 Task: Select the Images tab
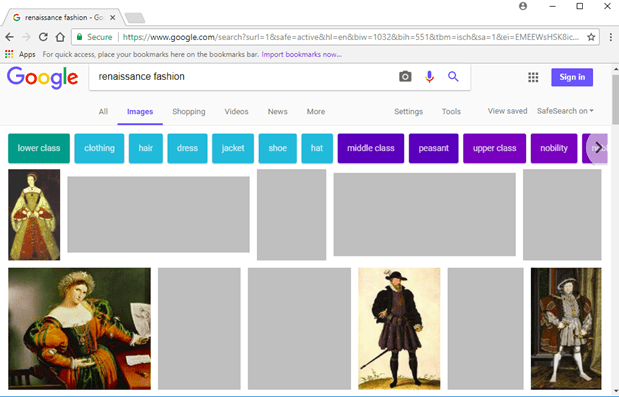pyautogui.click(x=140, y=112)
